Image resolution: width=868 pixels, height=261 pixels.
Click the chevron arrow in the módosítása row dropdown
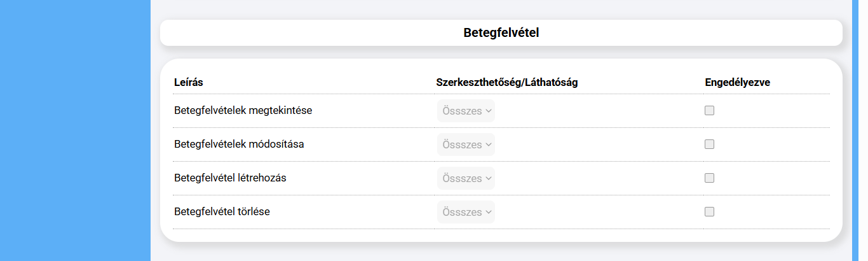point(489,145)
